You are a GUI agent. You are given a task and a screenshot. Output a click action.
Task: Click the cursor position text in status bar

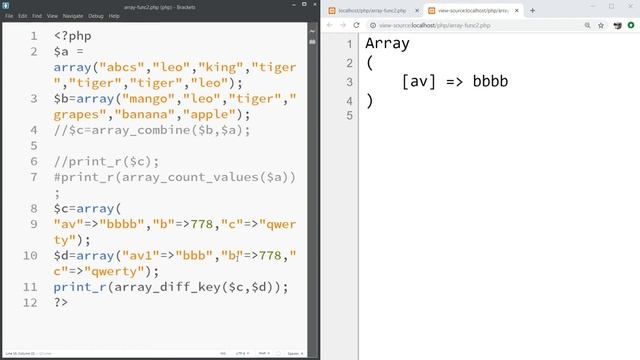click(20, 353)
